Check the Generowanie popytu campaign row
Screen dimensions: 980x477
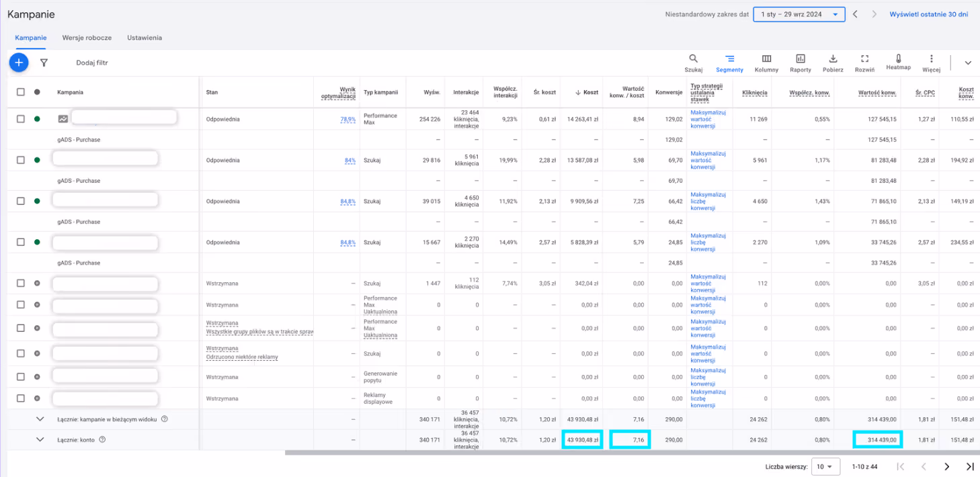coord(20,377)
